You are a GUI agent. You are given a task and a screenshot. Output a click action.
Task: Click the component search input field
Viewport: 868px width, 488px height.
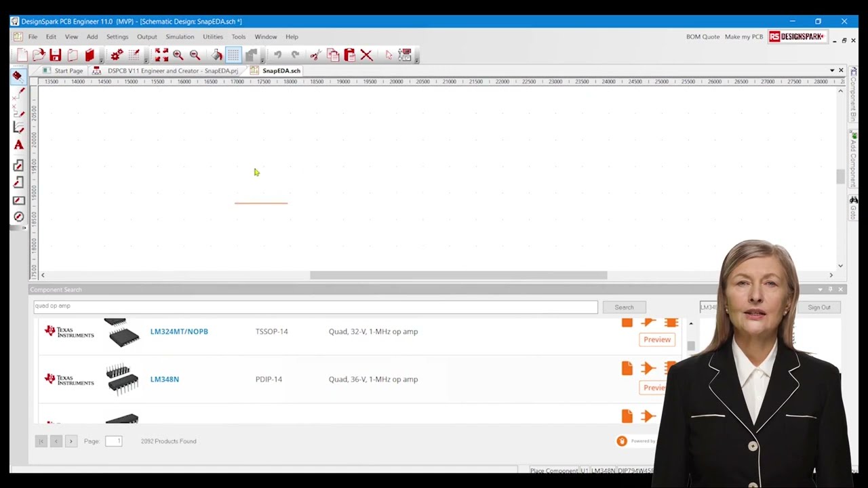(315, 307)
